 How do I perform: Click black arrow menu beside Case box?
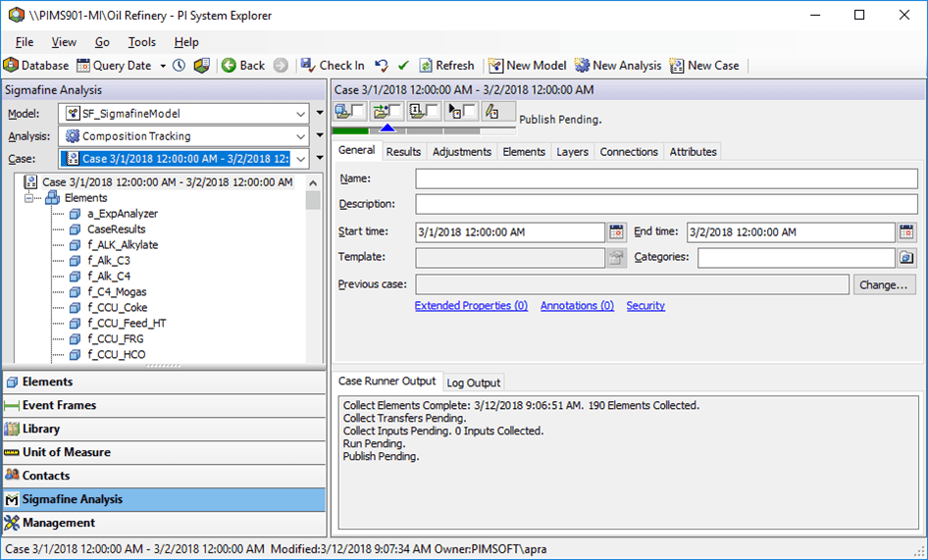[320, 158]
